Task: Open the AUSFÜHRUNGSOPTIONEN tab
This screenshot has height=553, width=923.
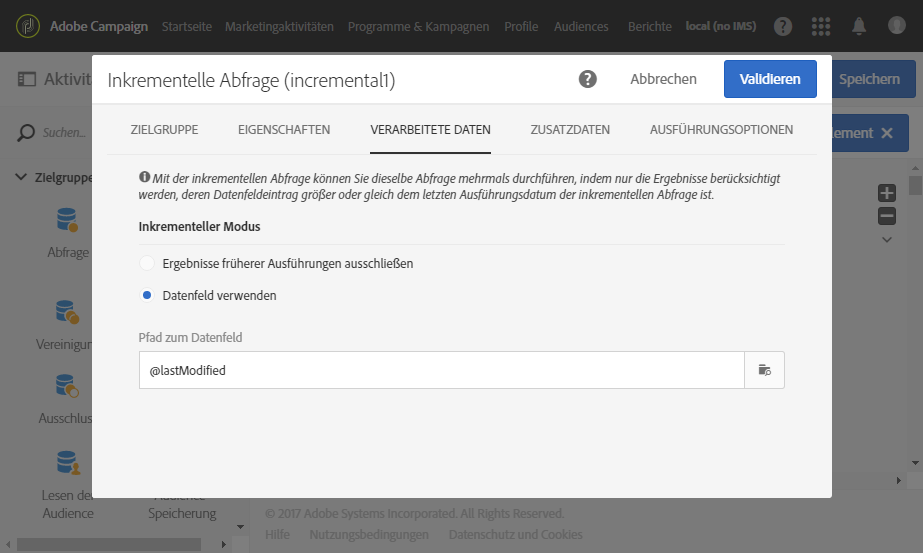Action: [721, 130]
